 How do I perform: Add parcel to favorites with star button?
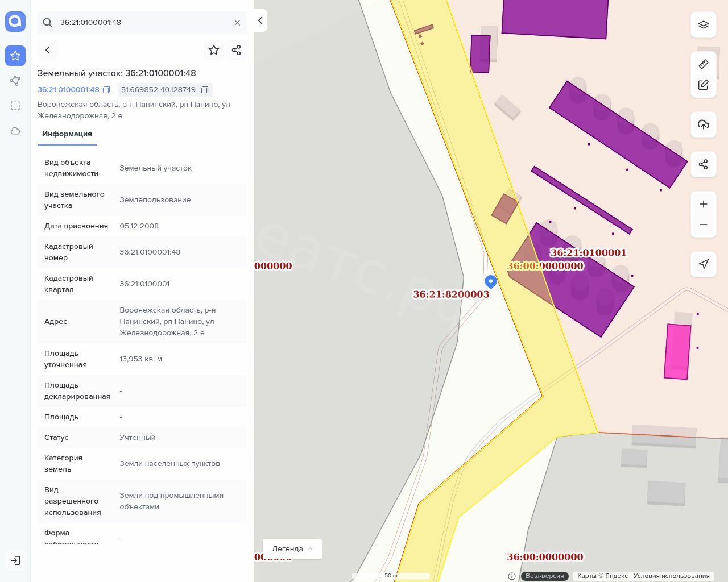coord(214,50)
